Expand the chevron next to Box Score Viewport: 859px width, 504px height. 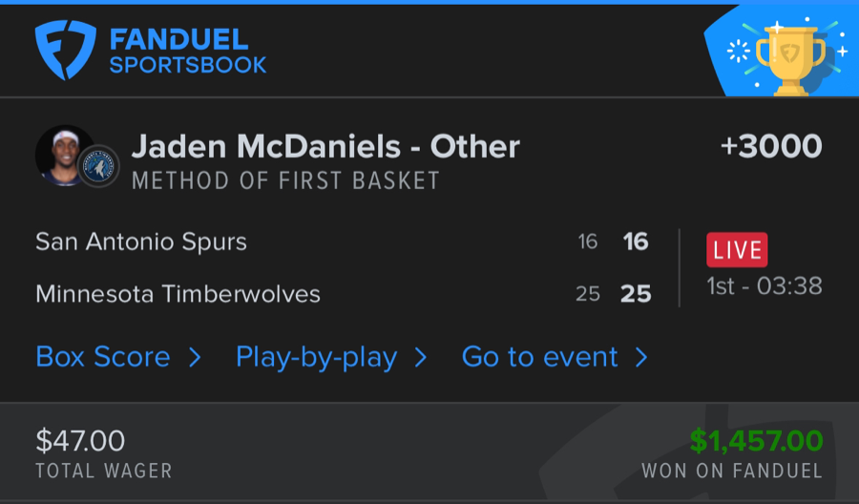tap(195, 357)
